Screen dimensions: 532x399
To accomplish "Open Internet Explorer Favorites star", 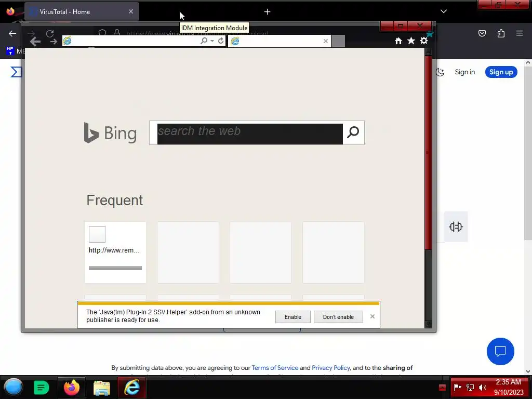I will [411, 41].
